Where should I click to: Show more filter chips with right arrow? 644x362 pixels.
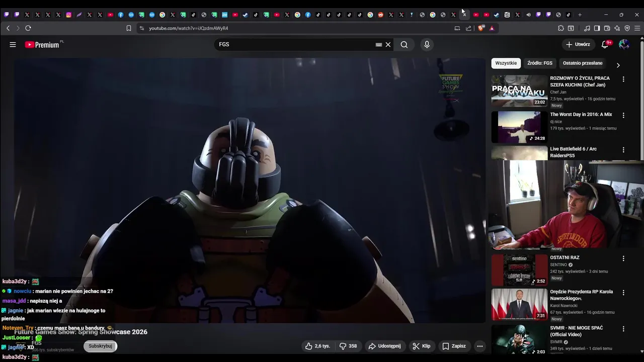(618, 65)
